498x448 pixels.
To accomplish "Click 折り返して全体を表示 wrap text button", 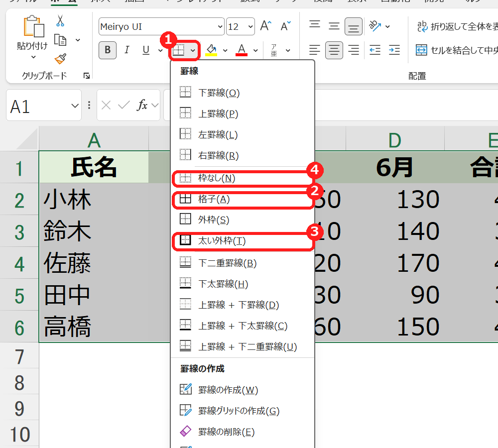I will [x=457, y=27].
